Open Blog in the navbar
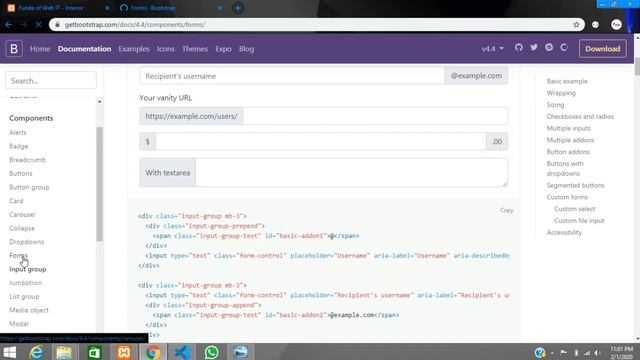 click(x=247, y=49)
